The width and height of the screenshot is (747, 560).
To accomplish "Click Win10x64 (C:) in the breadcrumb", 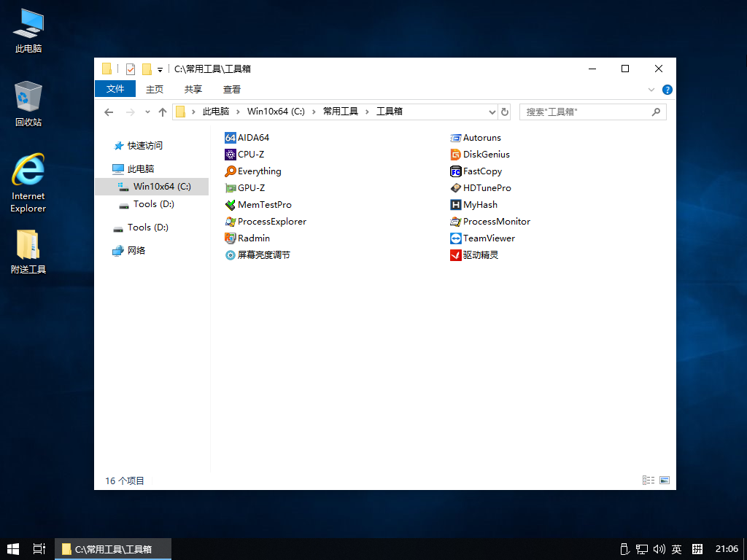I will pyautogui.click(x=276, y=112).
